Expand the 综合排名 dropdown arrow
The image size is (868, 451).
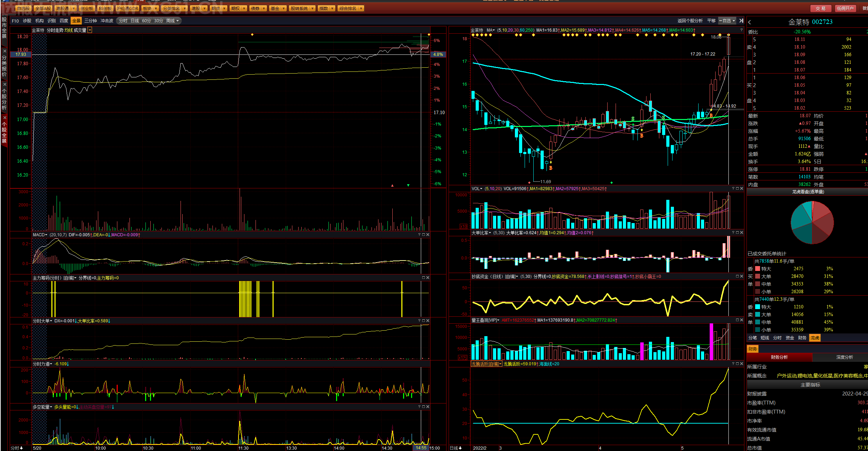(361, 8)
